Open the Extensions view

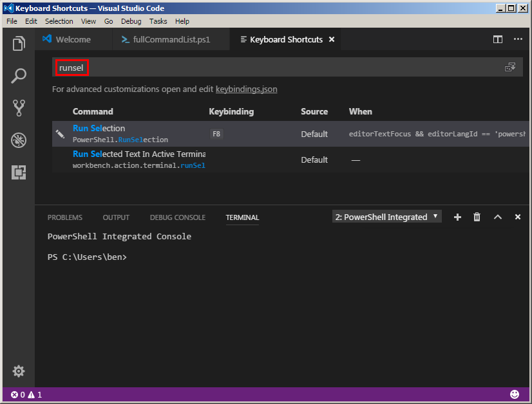[19, 172]
